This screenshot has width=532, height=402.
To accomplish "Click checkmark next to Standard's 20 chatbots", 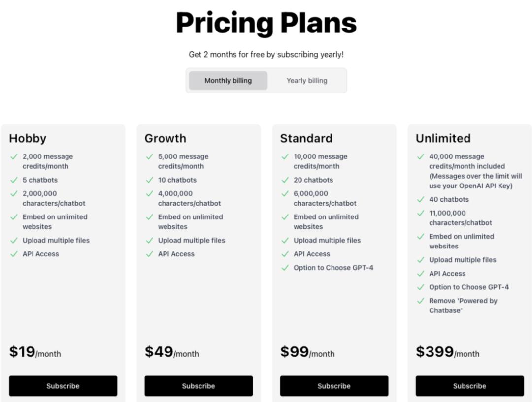I will point(285,180).
